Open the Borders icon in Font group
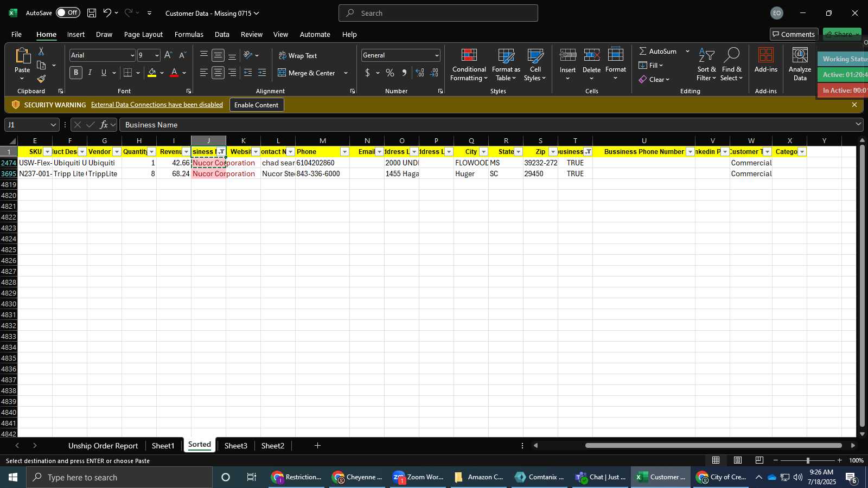This screenshot has width=868, height=488. point(128,73)
